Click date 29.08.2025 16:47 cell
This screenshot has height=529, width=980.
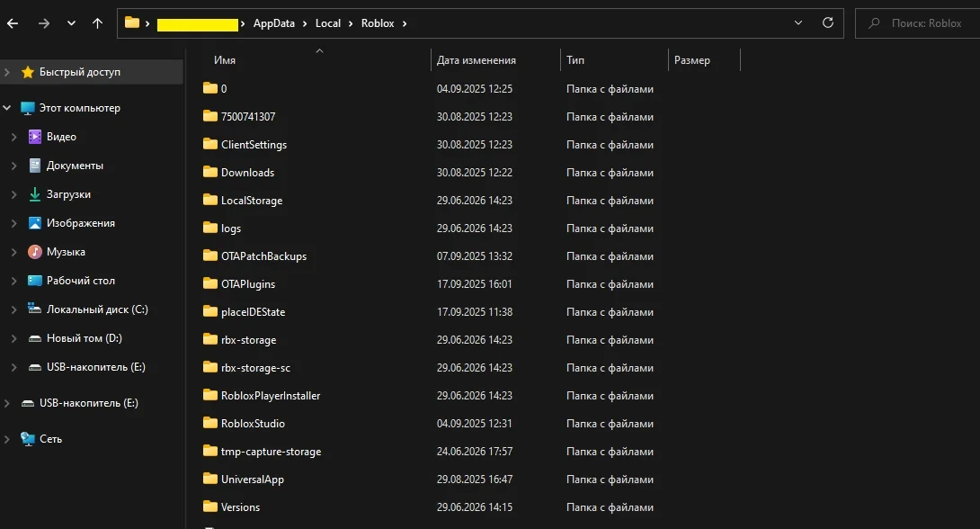475,480
